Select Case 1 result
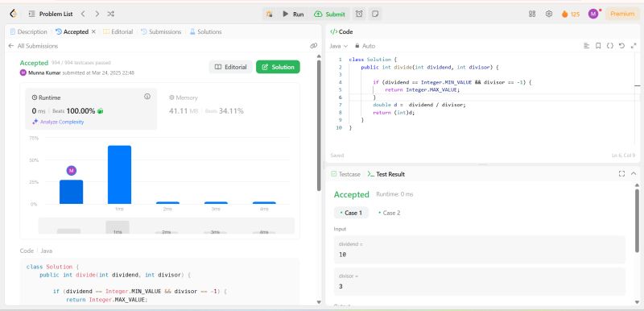 click(x=351, y=213)
